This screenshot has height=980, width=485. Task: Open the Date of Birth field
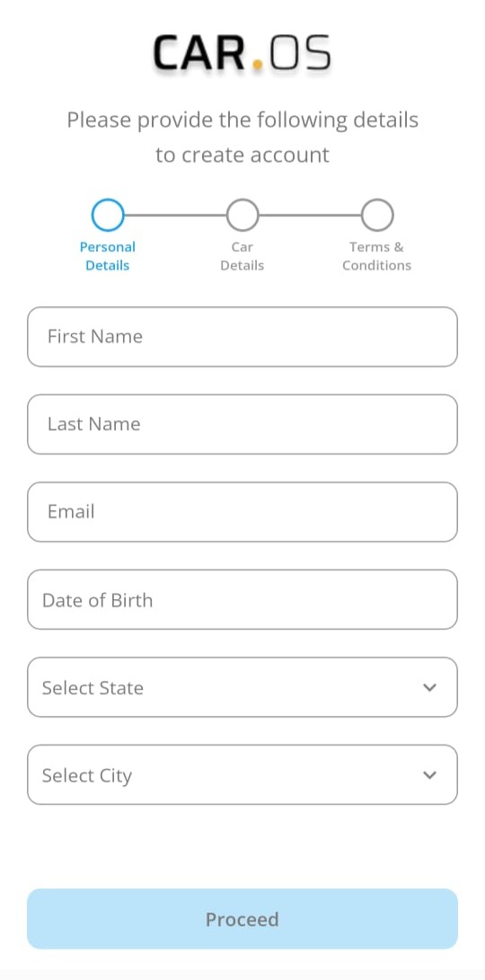(x=242, y=599)
